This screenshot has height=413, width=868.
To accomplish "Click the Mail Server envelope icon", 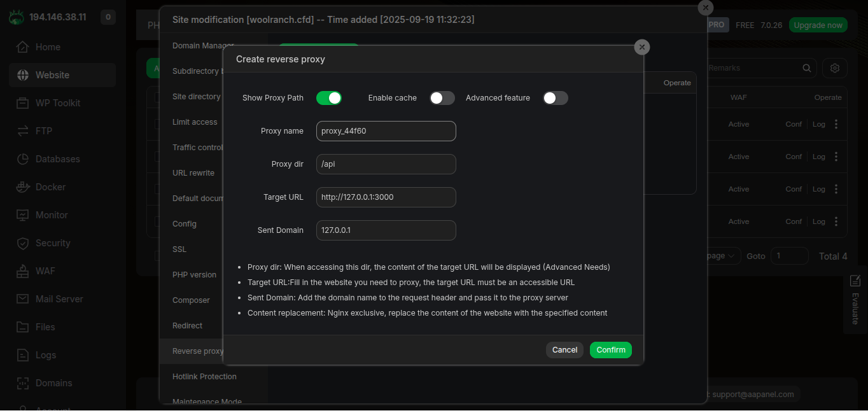I will (23, 299).
